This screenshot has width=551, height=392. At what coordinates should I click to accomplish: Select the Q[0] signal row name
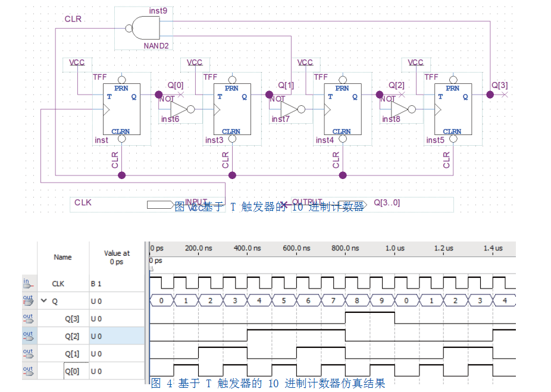pyautogui.click(x=72, y=372)
